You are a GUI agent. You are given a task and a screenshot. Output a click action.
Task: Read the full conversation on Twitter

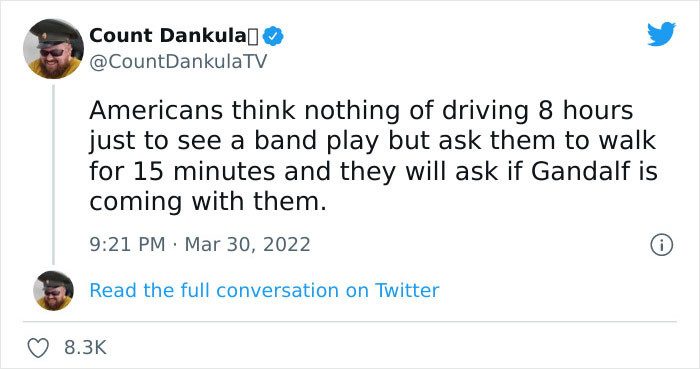coord(264,290)
